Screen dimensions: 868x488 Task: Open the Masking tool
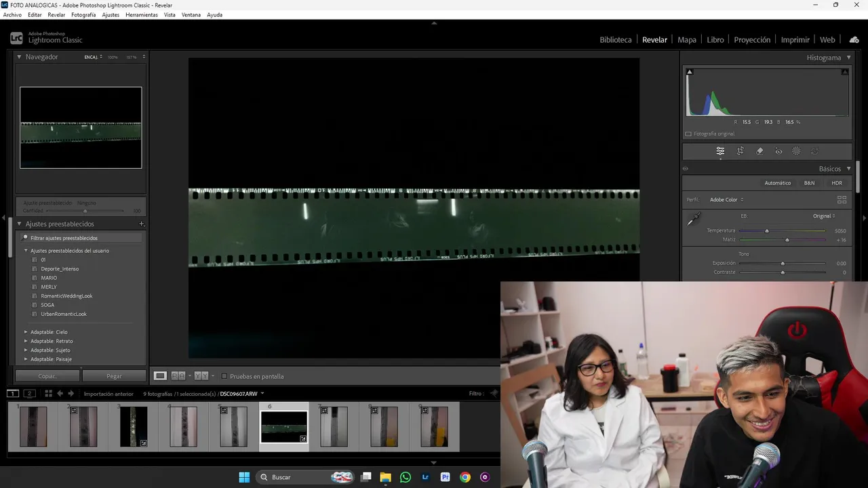(796, 151)
